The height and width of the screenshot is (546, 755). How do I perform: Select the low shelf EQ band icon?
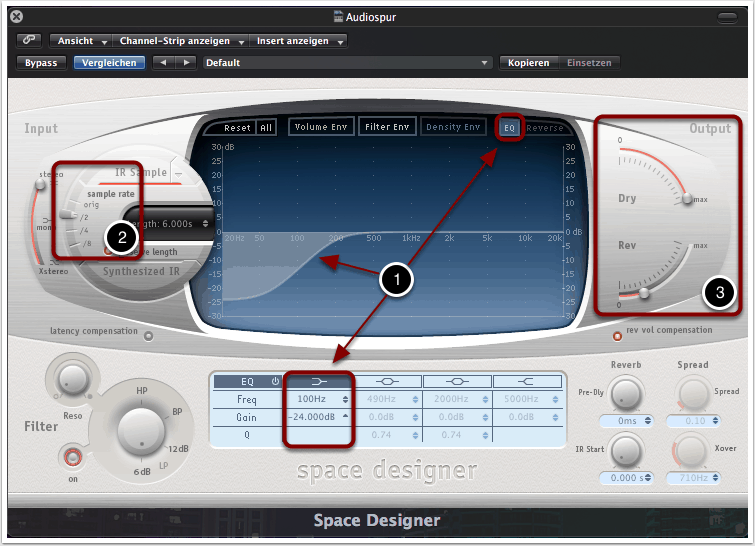[x=319, y=381]
